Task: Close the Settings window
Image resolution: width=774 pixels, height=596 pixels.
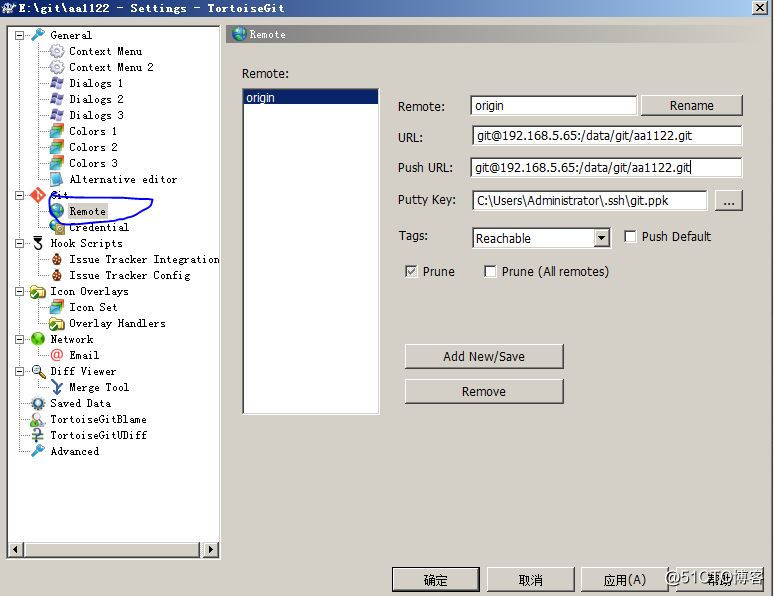Action: 759,7
